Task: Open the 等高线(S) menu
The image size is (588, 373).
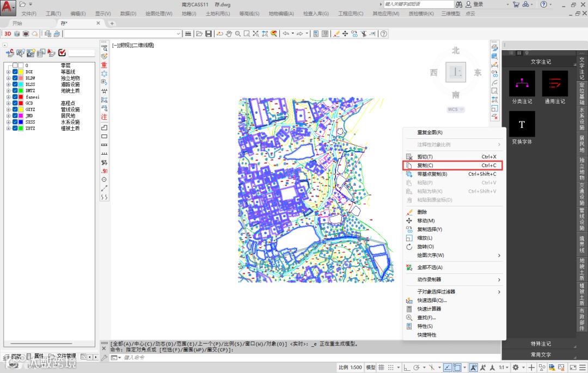Action: [x=248, y=14]
